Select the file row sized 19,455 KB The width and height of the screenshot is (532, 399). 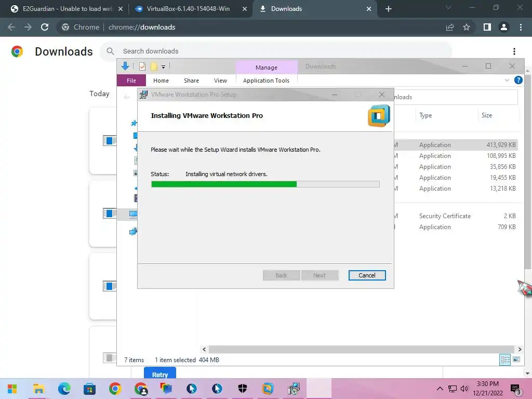[x=456, y=178]
